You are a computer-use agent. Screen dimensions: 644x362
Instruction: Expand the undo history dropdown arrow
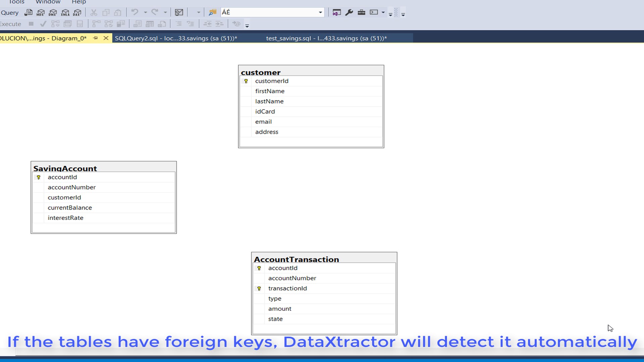click(145, 13)
